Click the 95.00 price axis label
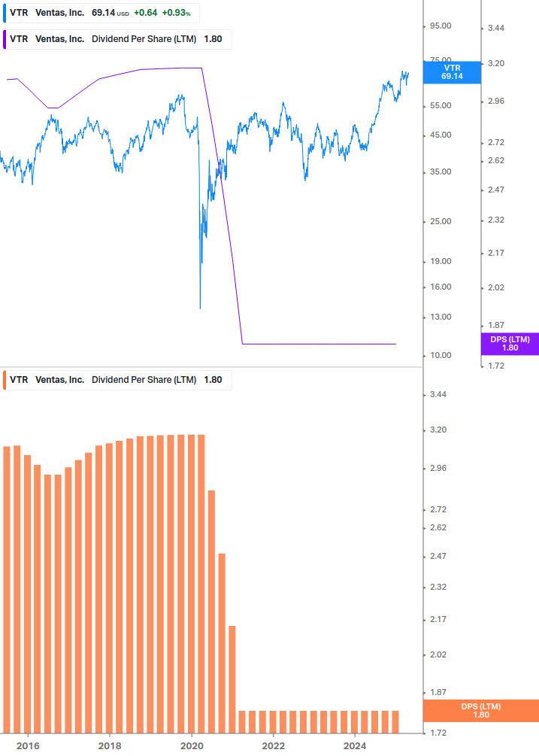 tap(441, 26)
